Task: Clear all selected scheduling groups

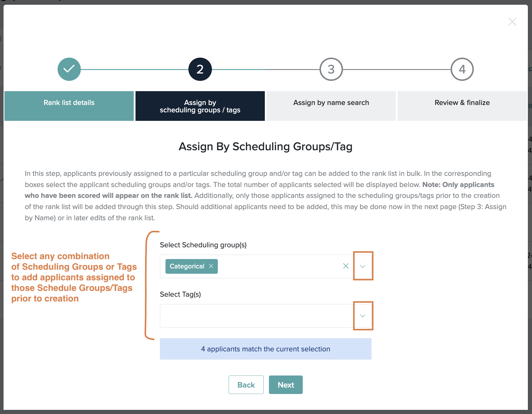Action: pos(346,266)
